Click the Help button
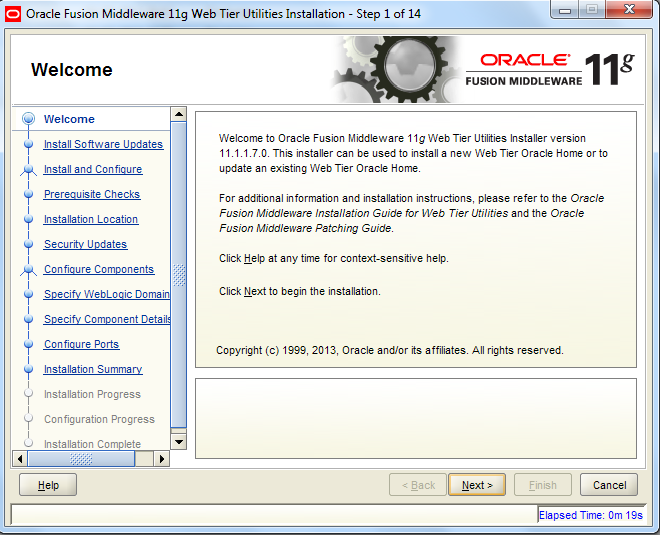660x535 pixels. pos(48,485)
